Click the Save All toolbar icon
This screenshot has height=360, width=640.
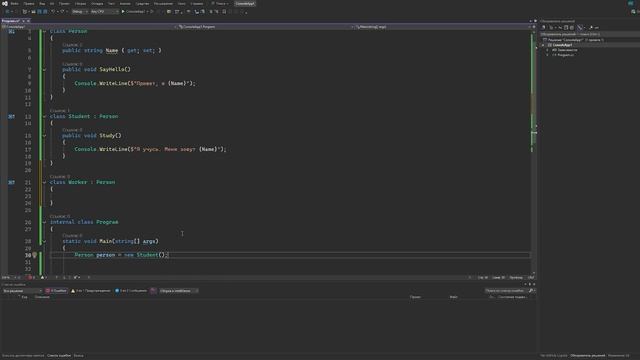pyautogui.click(x=45, y=12)
